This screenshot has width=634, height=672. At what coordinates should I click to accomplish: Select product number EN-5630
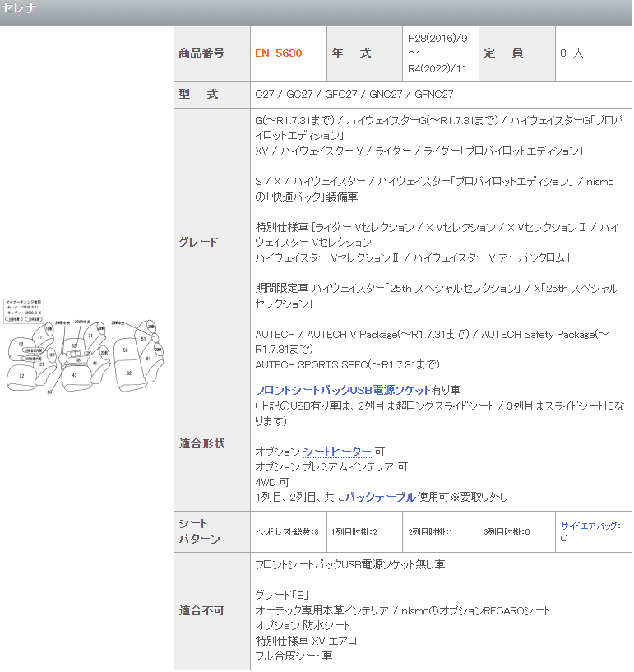pyautogui.click(x=279, y=53)
